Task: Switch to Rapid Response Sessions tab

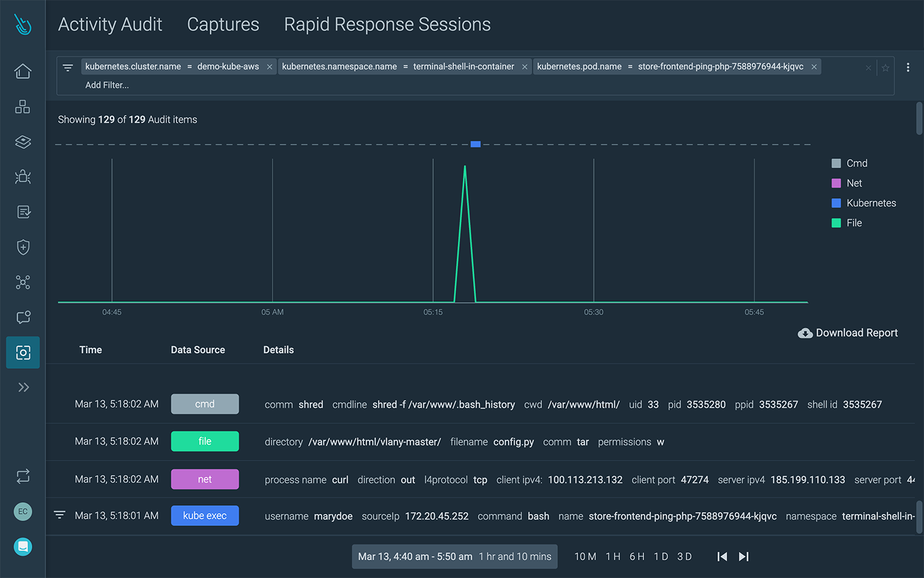Action: click(x=387, y=24)
